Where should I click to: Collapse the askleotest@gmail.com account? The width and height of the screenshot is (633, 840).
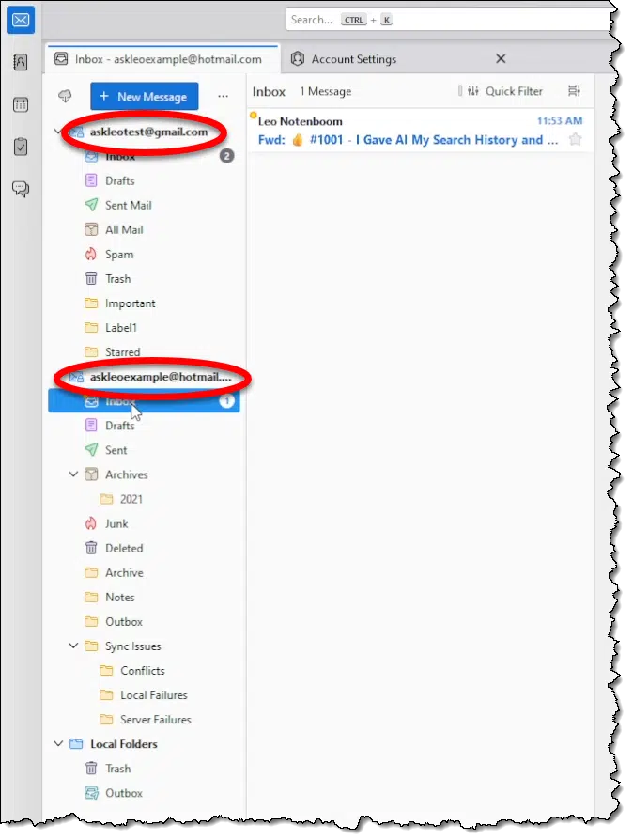(58, 132)
